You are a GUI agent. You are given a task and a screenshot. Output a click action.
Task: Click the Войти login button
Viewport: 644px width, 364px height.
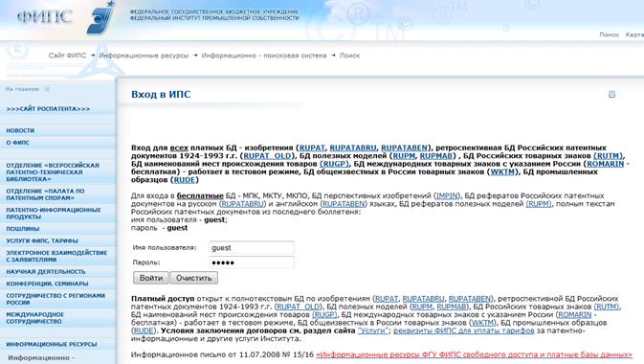coord(151,278)
